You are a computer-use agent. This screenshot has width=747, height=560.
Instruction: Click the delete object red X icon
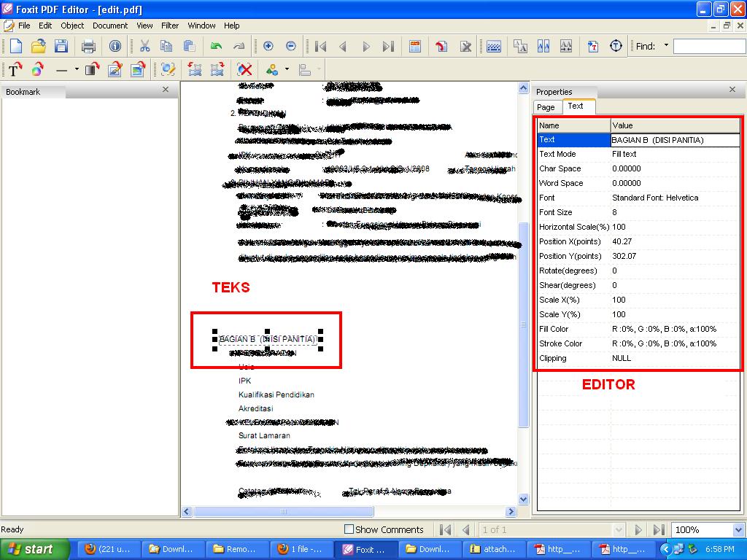[x=244, y=70]
